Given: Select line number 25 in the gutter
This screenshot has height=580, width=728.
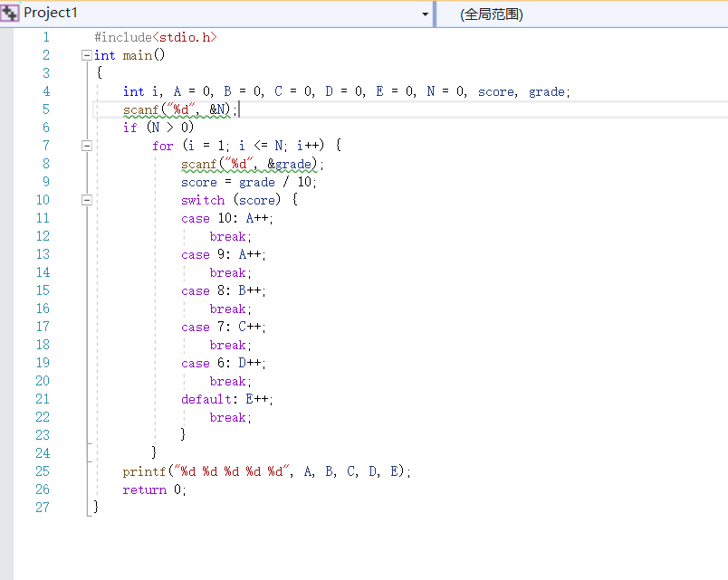Looking at the screenshot, I should 43,471.
